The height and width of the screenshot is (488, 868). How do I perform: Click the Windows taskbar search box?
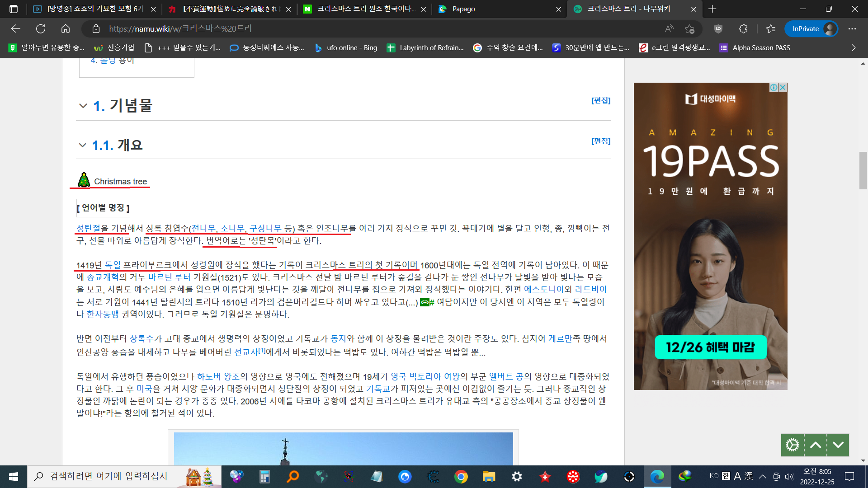(x=108, y=476)
